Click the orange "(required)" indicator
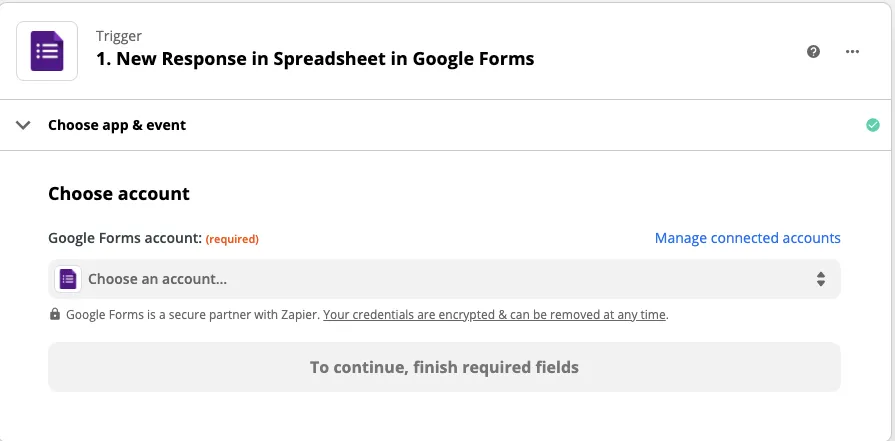This screenshot has height=441, width=895. pyautogui.click(x=232, y=239)
